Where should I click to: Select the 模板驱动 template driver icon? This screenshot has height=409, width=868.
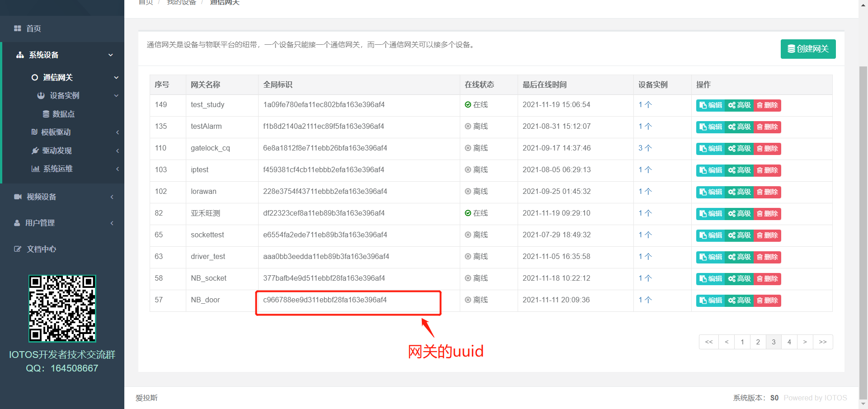click(35, 132)
